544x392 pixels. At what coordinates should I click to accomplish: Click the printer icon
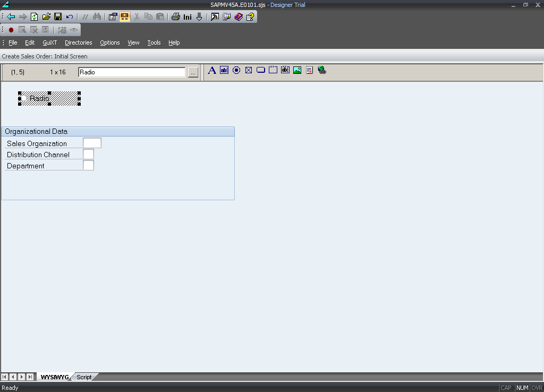[x=175, y=16]
